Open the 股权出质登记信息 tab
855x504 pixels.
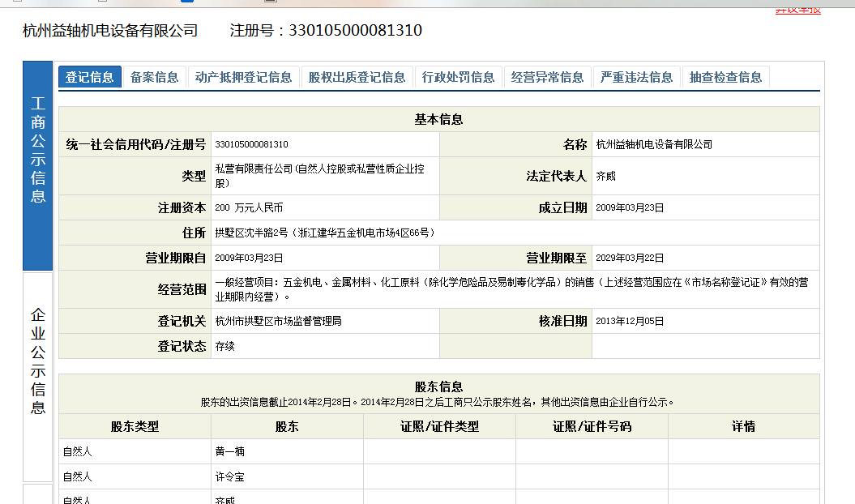click(x=357, y=77)
